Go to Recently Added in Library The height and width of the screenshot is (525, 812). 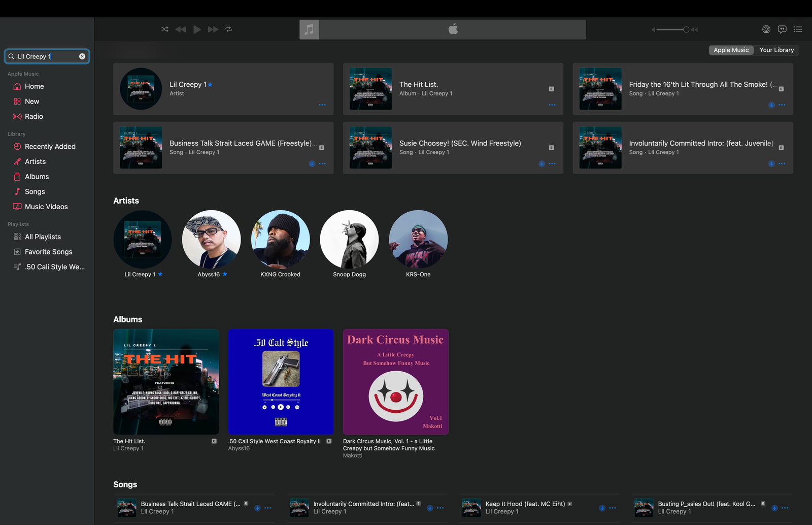[x=50, y=146]
